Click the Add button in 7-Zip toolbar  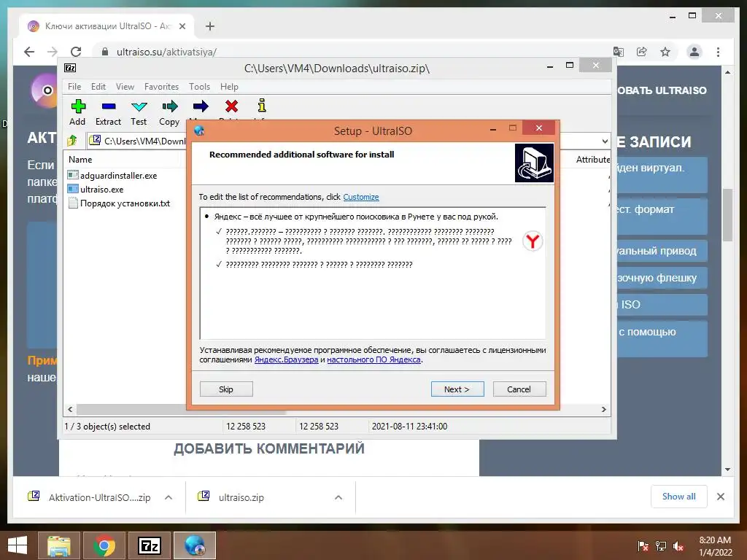point(77,112)
